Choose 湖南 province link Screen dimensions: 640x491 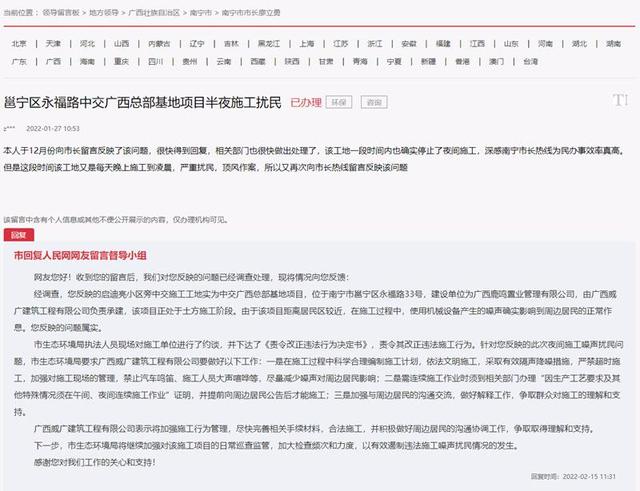coord(613,43)
